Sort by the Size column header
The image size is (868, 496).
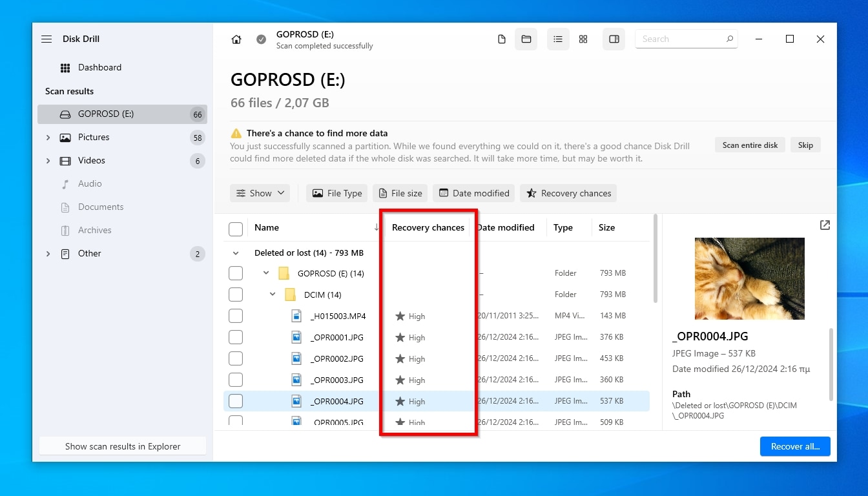click(606, 227)
